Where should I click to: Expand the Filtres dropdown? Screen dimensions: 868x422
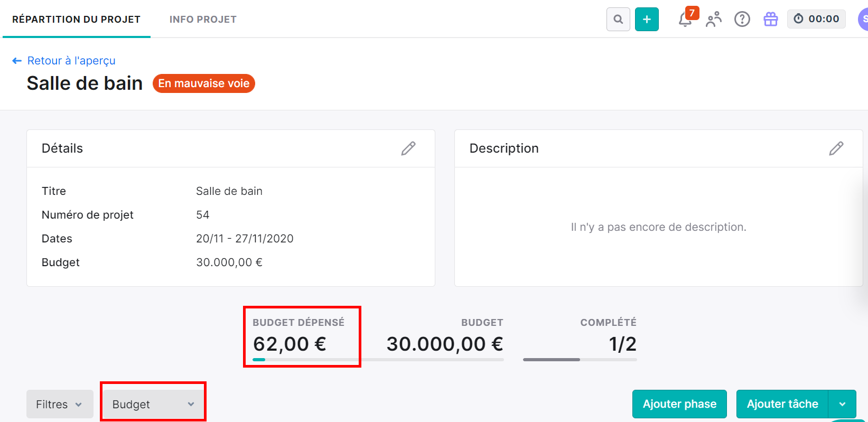click(60, 404)
